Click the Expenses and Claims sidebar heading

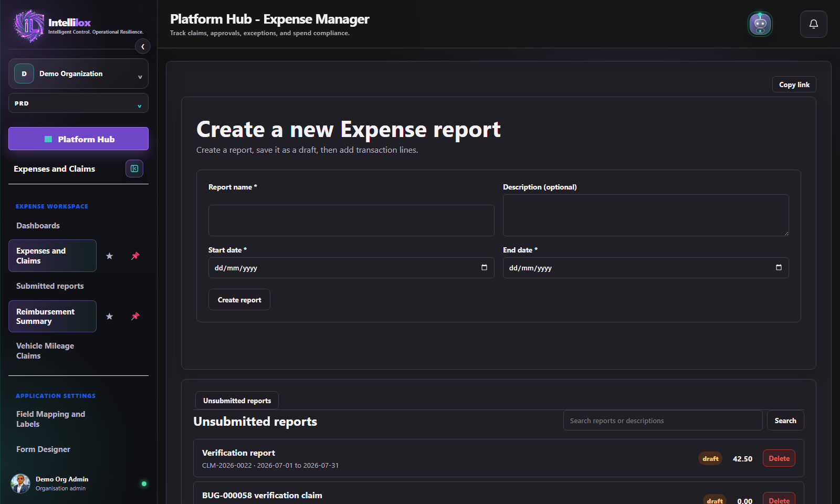[x=55, y=169]
